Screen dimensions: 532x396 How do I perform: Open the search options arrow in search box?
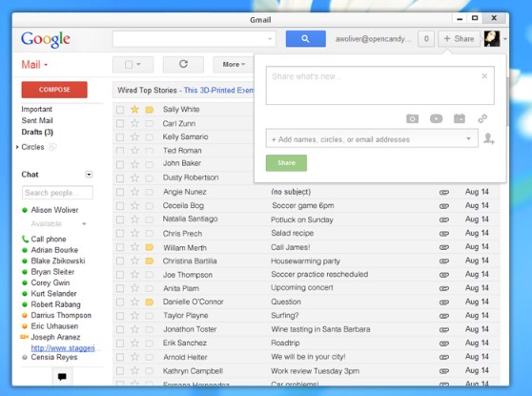click(270, 39)
